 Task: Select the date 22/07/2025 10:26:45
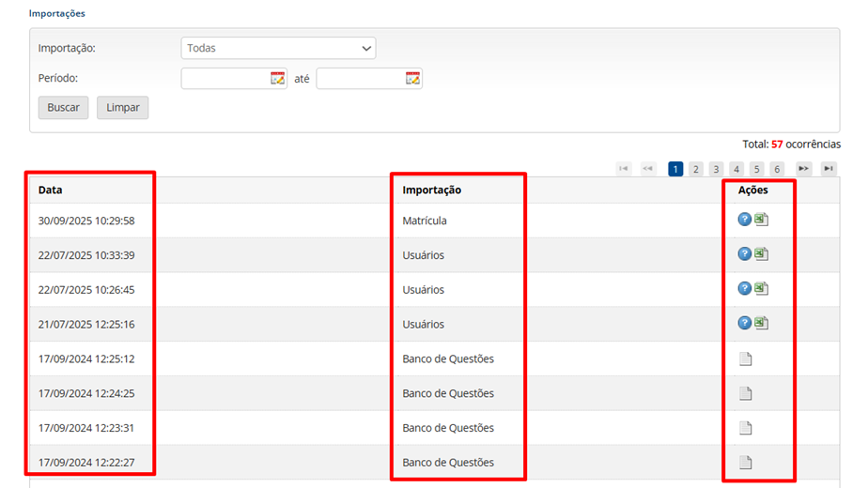pyautogui.click(x=86, y=289)
